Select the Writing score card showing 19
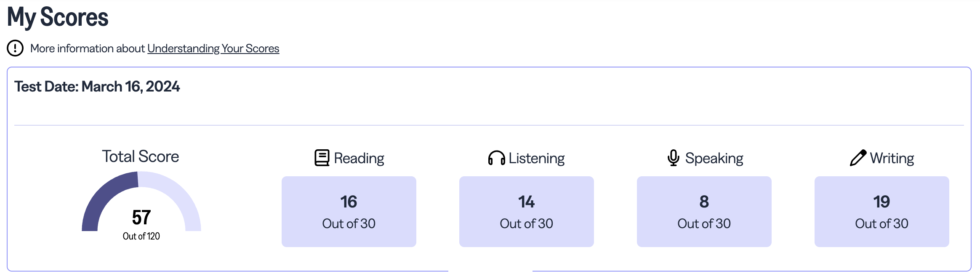This screenshot has width=980, height=280. (881, 211)
